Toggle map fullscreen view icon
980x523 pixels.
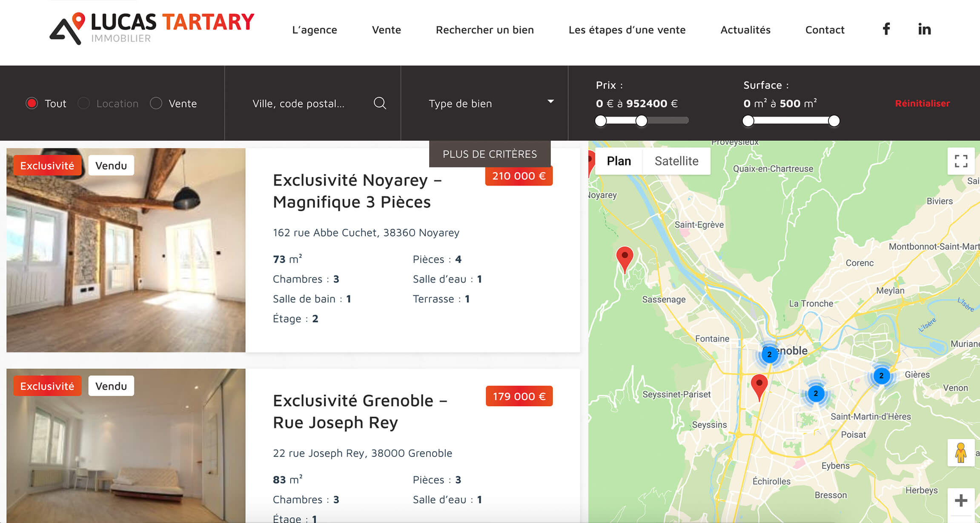[961, 161]
